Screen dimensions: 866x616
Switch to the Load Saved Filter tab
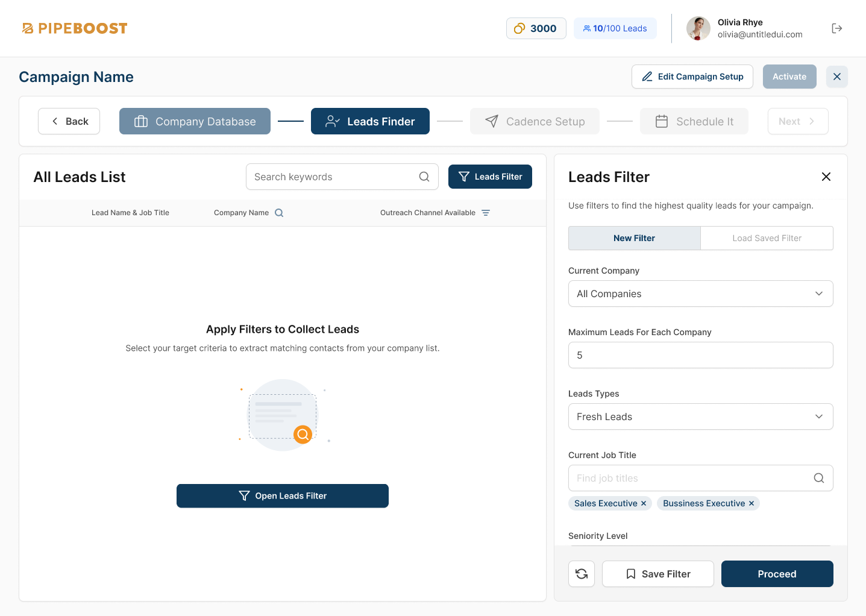coord(767,238)
